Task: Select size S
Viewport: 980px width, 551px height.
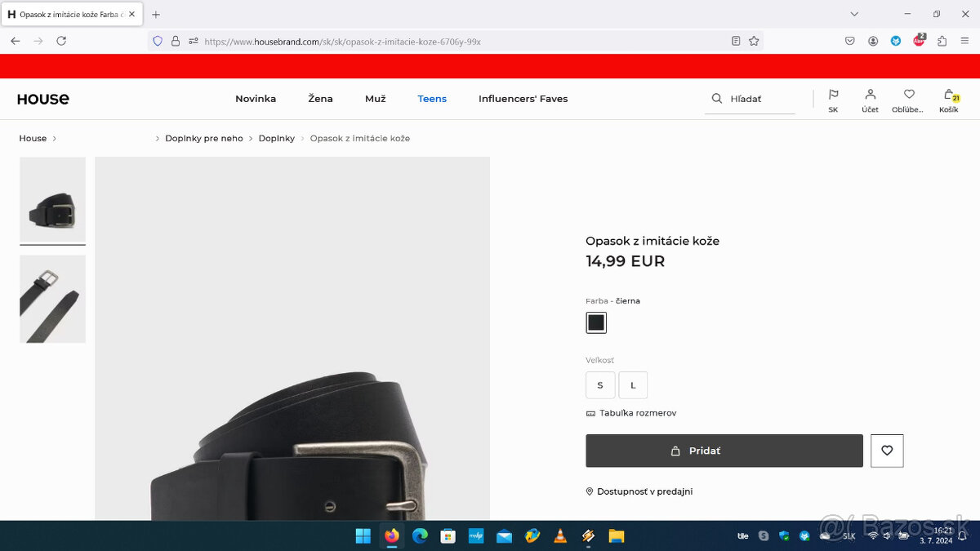Action: coord(600,385)
